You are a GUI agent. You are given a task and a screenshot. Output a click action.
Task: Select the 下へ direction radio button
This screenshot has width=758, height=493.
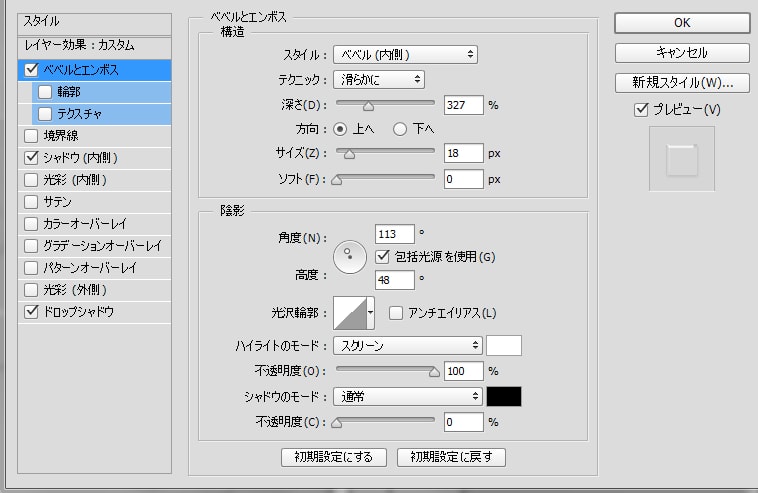point(400,129)
